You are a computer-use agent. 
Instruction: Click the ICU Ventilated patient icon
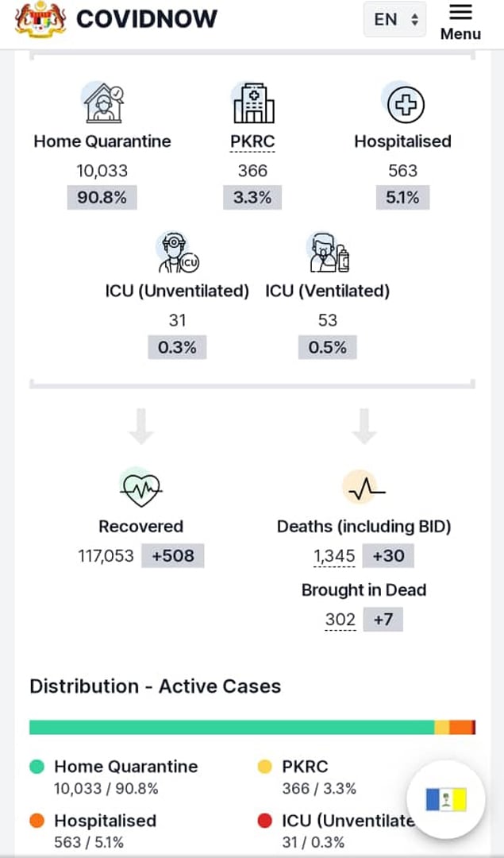(x=328, y=253)
